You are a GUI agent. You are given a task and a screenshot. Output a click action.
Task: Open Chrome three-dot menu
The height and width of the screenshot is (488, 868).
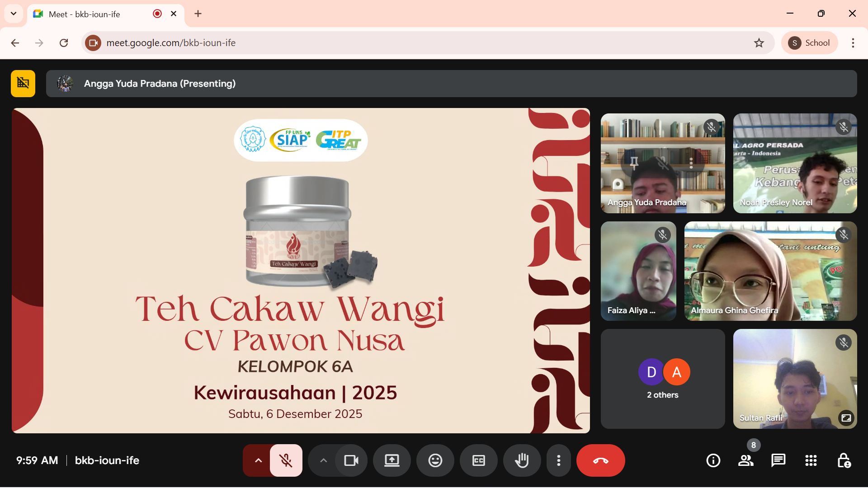[853, 43]
